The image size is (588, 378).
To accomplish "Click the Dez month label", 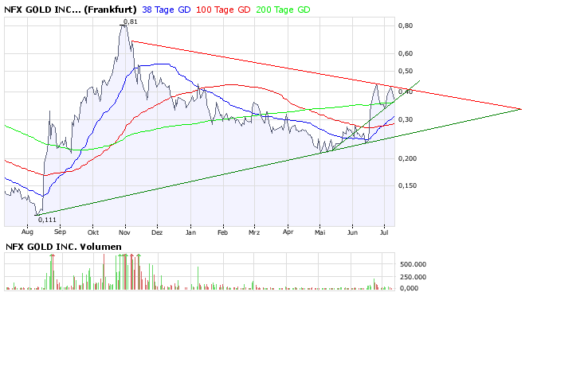I will [157, 232].
